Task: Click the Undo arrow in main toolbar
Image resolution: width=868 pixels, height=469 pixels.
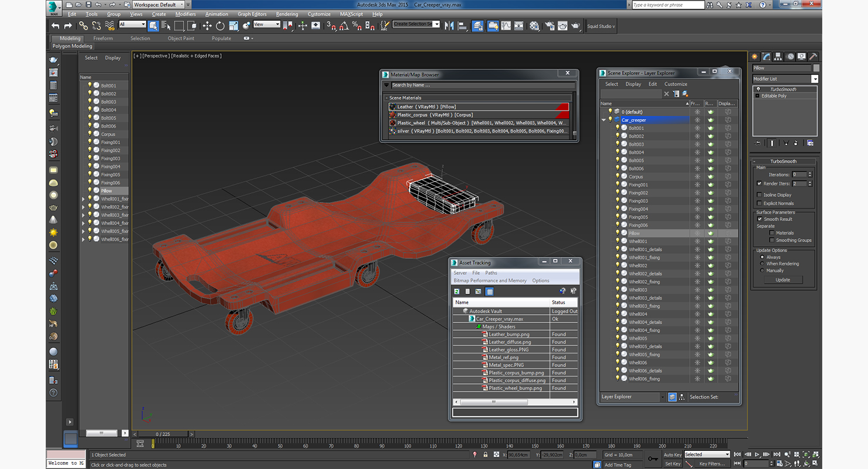Action: 55,26
